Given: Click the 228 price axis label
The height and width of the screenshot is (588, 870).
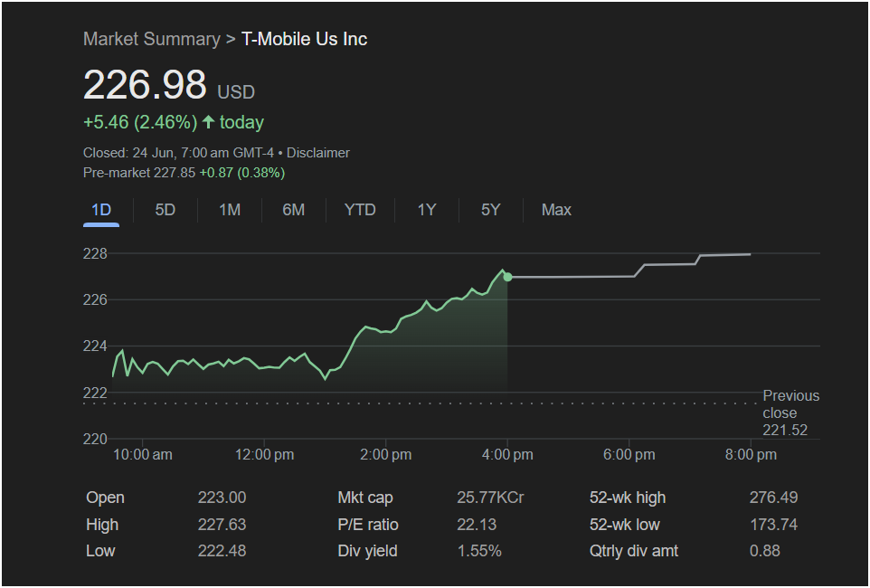Looking at the screenshot, I should coord(95,254).
